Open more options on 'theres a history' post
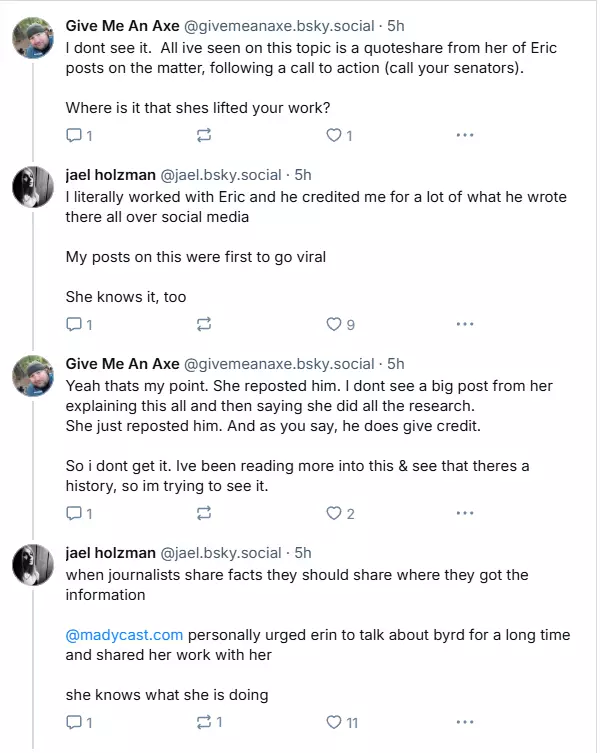Screen dimensions: 600x753 [465, 513]
